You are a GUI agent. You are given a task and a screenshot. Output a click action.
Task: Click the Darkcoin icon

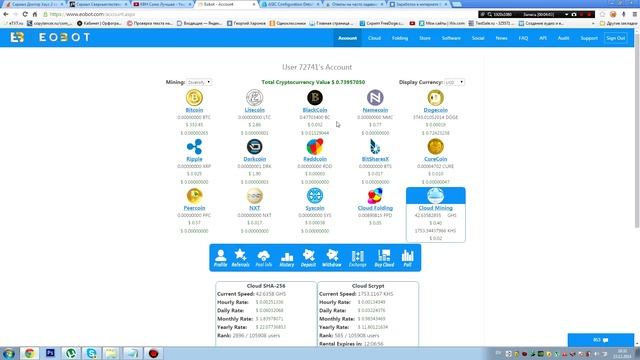point(254,147)
